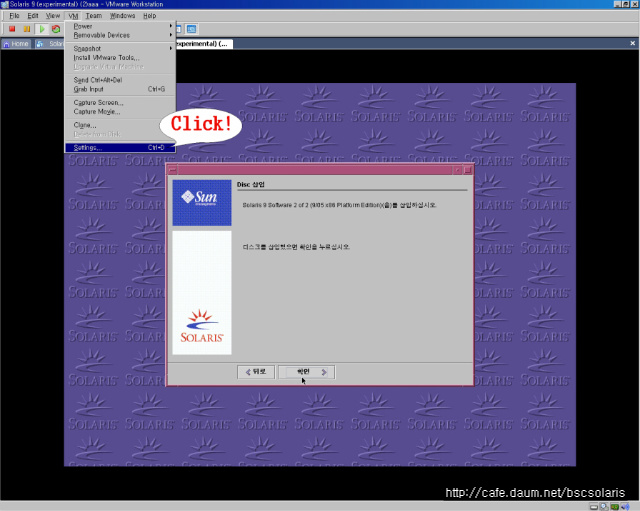Open the View menu
This screenshot has height=511, width=640.
pos(53,16)
